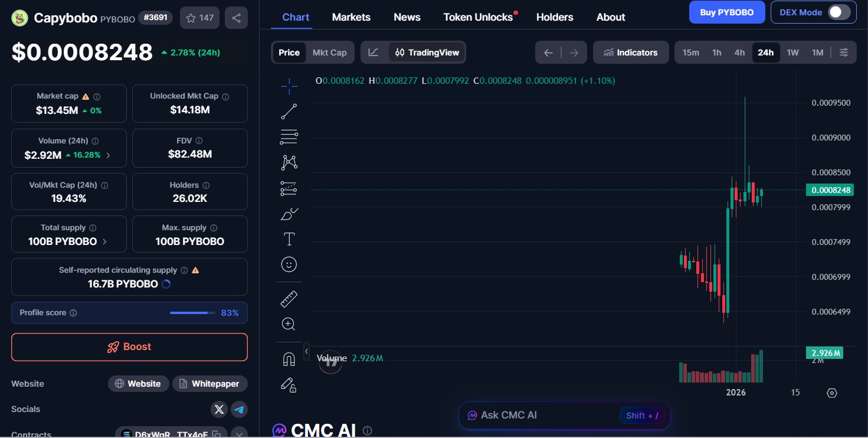Image resolution: width=868 pixels, height=438 pixels.
Task: Choose the chart pattern drawing tool
Action: [x=289, y=162]
